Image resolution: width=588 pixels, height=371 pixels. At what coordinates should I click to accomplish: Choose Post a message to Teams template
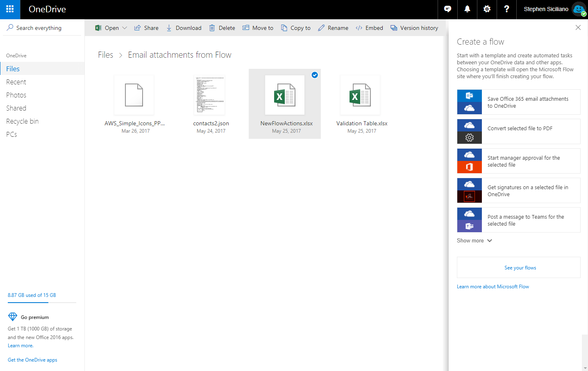click(519, 220)
